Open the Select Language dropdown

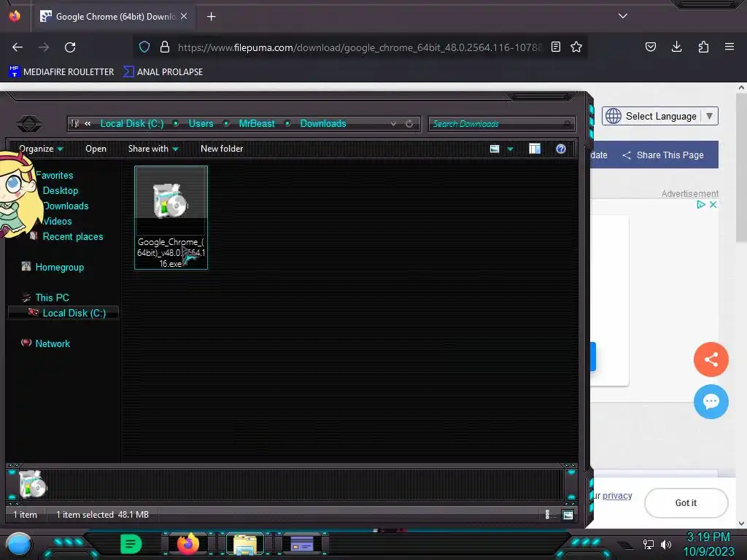pos(659,116)
